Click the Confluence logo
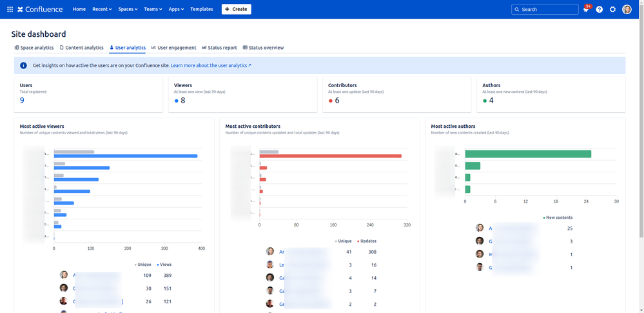This screenshot has height=313, width=644. click(41, 10)
